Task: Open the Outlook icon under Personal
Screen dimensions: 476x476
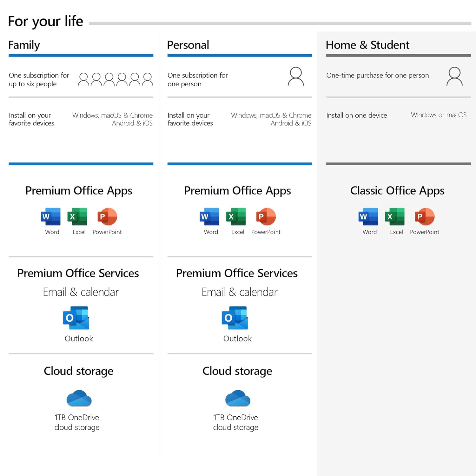Action: click(235, 318)
